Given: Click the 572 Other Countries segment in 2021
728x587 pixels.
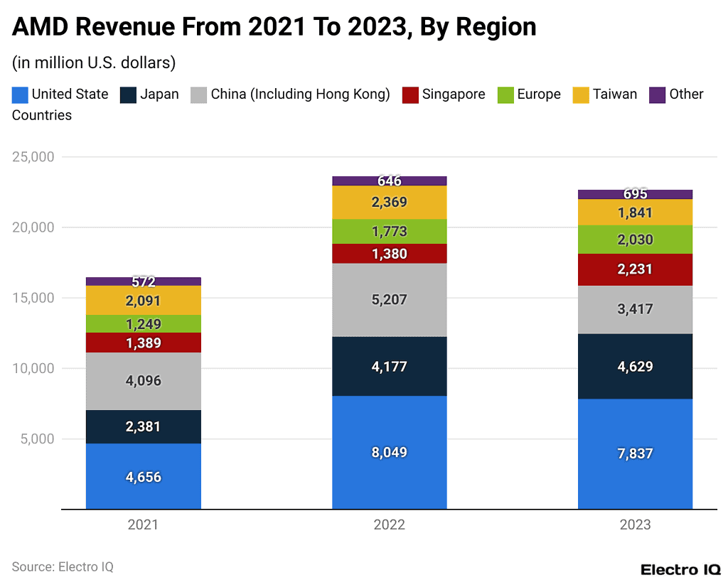Looking at the screenshot, I should [x=144, y=281].
